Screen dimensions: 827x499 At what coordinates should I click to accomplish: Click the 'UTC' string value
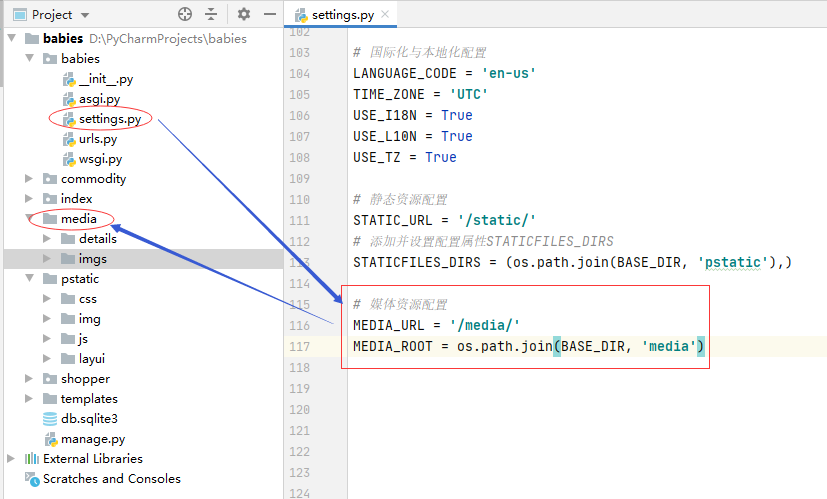click(468, 94)
